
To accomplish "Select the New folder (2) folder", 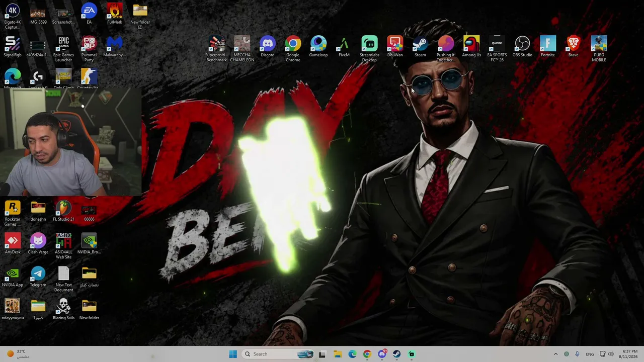I will click(x=140, y=16).
